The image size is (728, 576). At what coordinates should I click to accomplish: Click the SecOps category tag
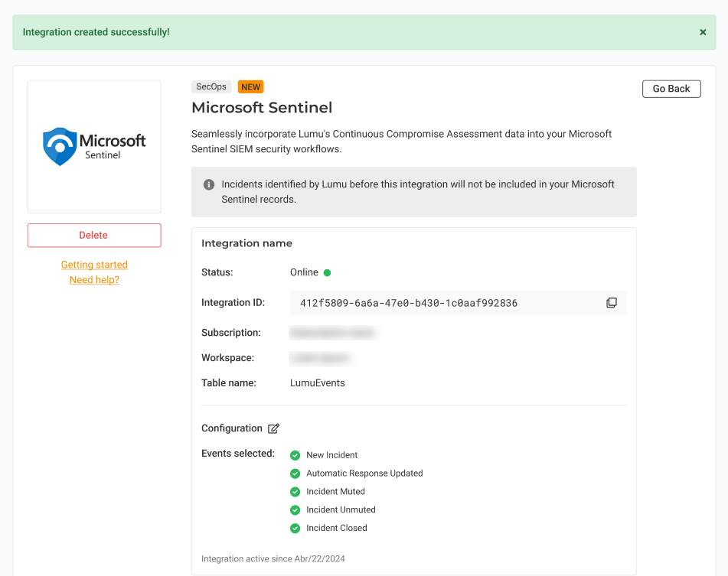(x=211, y=87)
